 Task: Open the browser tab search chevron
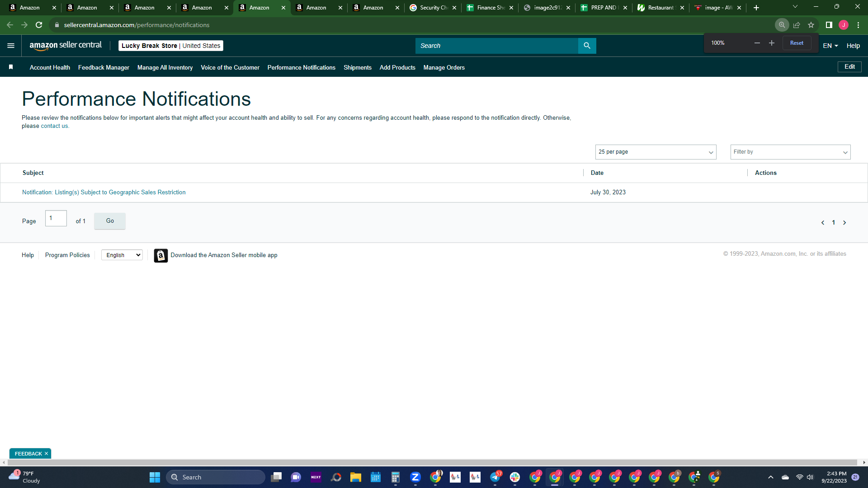[x=795, y=7]
